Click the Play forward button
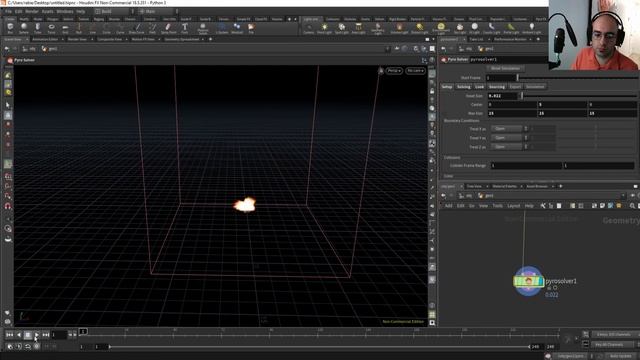This screenshot has height=360, width=640. click(x=37, y=335)
